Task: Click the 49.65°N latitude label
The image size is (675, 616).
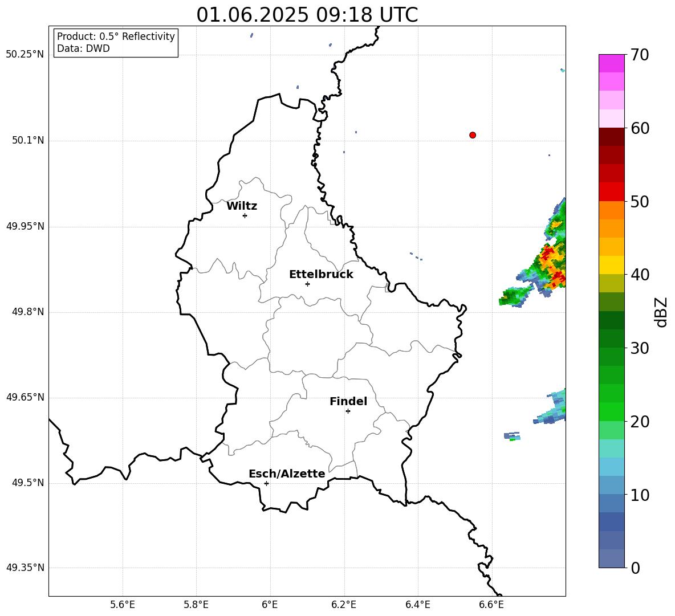Action: 25,397
